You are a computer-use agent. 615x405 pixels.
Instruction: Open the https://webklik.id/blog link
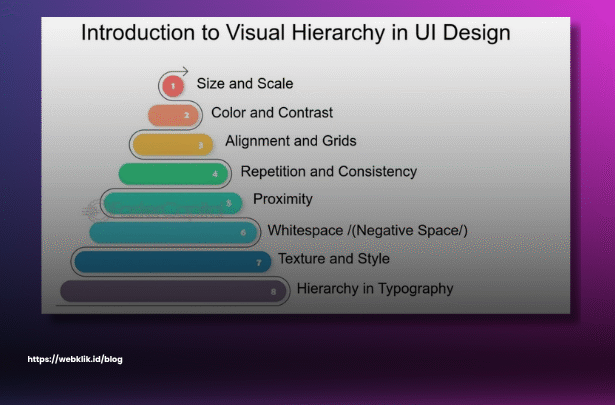75,360
